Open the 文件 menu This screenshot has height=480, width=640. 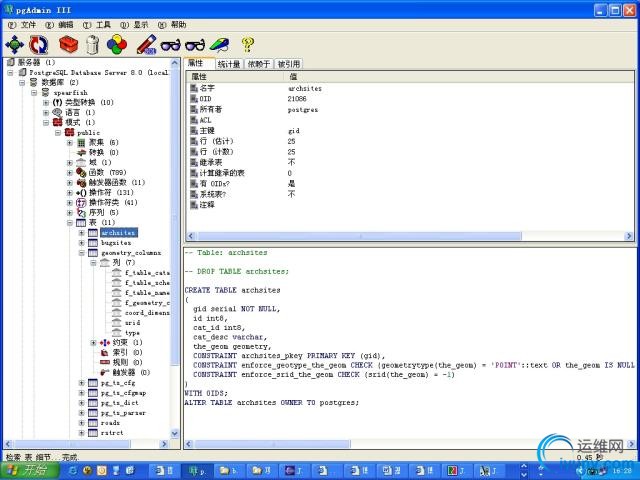[22, 25]
